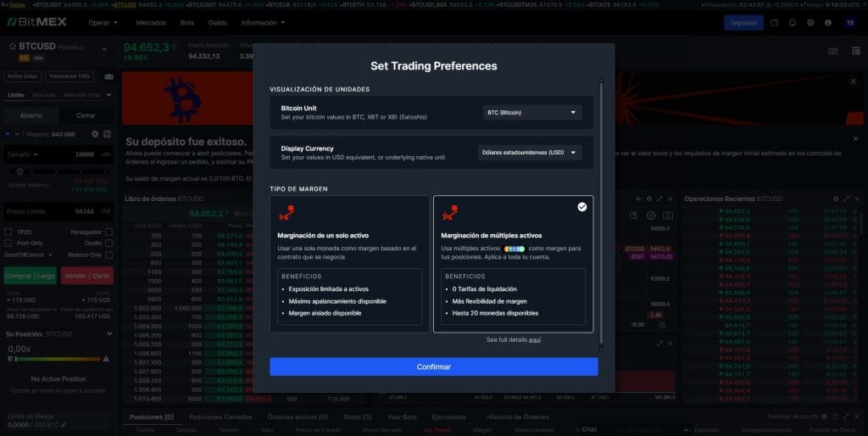The width and height of the screenshot is (868, 436).
Task: Open the settings gear in the top bar
Action: (x=810, y=23)
